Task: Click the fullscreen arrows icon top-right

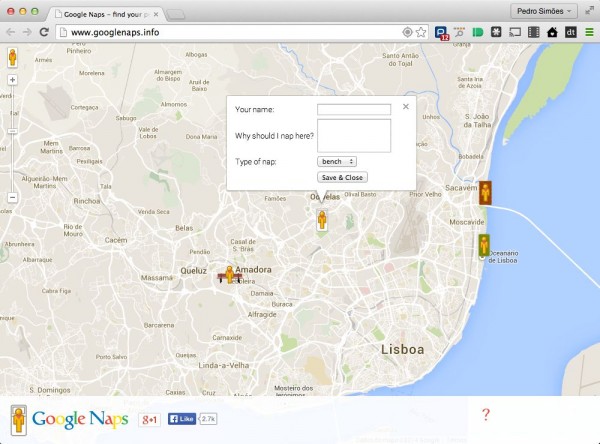Action: click(x=590, y=11)
